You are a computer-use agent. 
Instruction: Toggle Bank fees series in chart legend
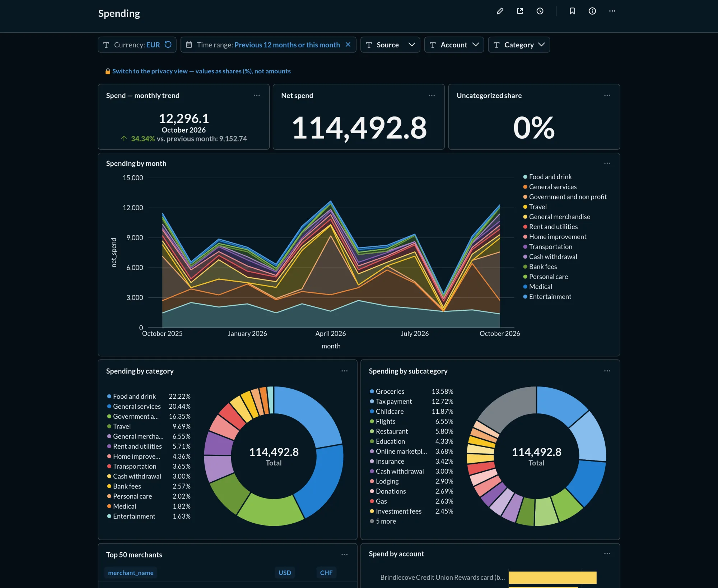540,267
